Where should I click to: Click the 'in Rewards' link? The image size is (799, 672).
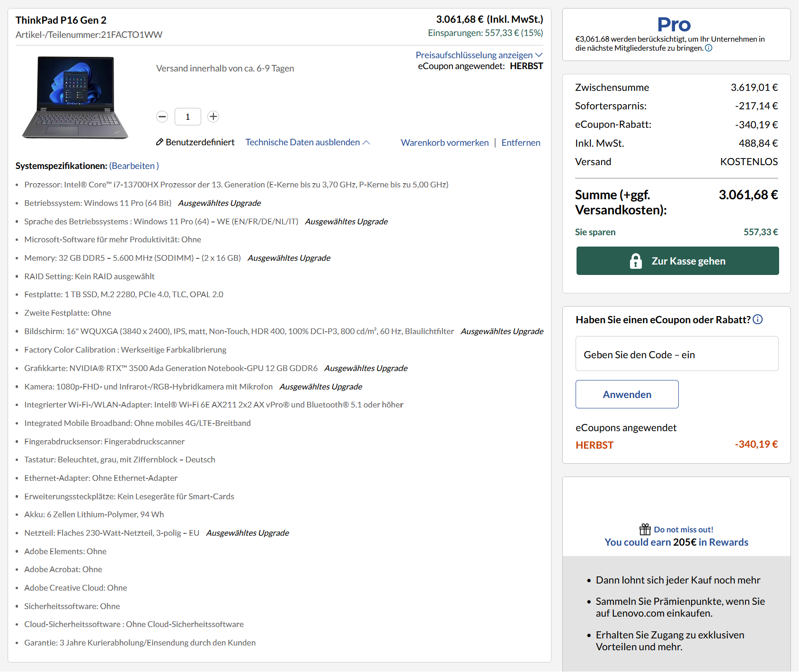click(x=723, y=542)
